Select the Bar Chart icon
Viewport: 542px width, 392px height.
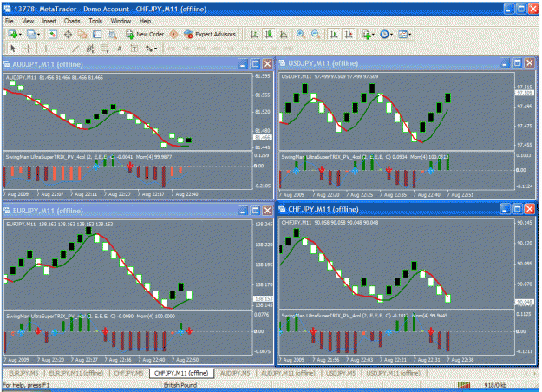254,34
